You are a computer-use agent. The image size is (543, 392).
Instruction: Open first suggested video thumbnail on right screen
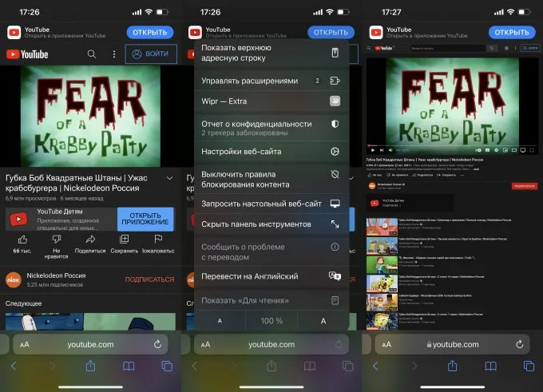click(382, 227)
